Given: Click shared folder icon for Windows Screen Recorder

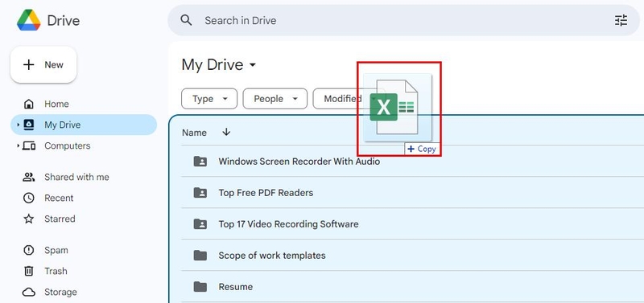Looking at the screenshot, I should (200, 161).
